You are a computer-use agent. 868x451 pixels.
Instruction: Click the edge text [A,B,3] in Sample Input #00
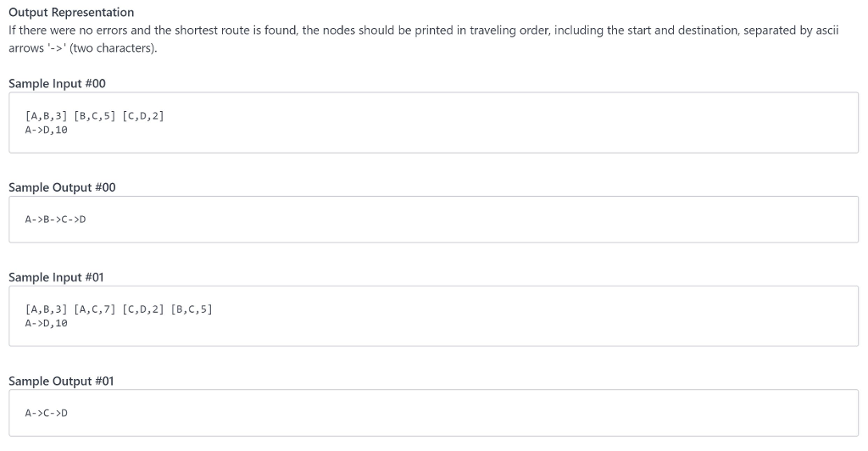[46, 115]
